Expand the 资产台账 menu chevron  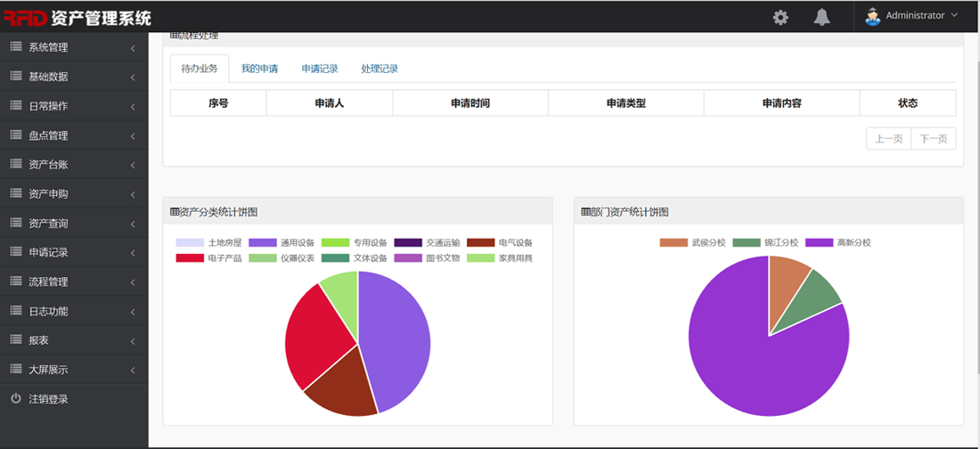coord(133,166)
